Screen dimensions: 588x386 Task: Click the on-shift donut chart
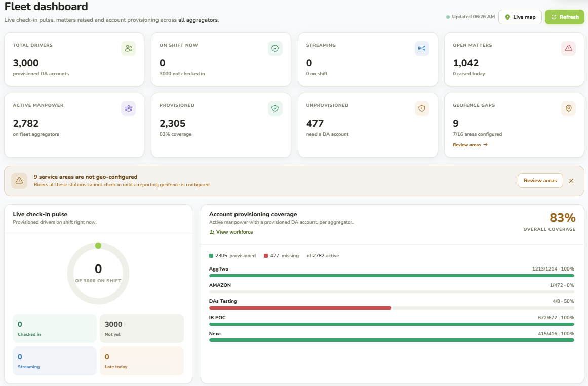pos(98,274)
